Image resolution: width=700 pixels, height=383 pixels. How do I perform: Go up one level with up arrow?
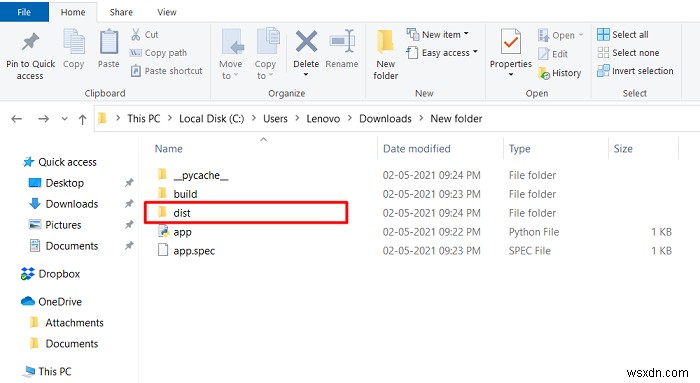pyautogui.click(x=83, y=119)
